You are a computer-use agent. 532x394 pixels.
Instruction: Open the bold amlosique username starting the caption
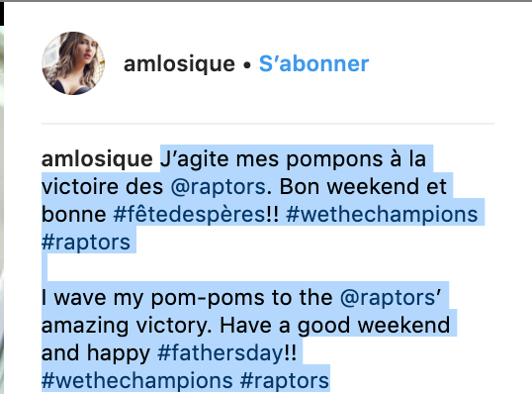tap(97, 159)
